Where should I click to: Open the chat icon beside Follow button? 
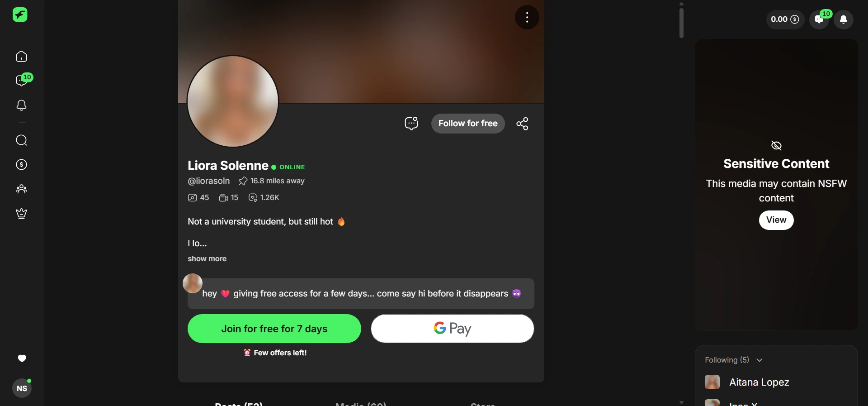pos(411,124)
